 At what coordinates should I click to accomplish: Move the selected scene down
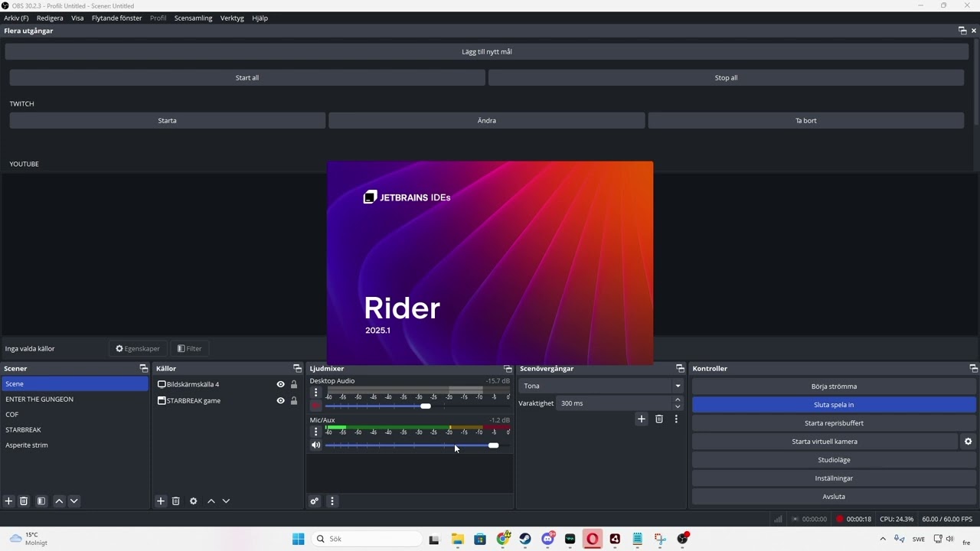pos(74,501)
